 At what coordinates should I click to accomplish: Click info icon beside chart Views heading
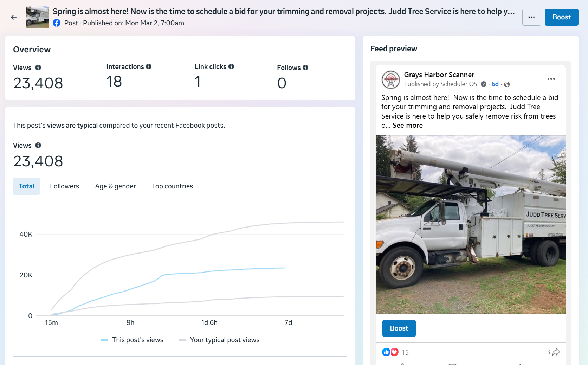(x=38, y=145)
